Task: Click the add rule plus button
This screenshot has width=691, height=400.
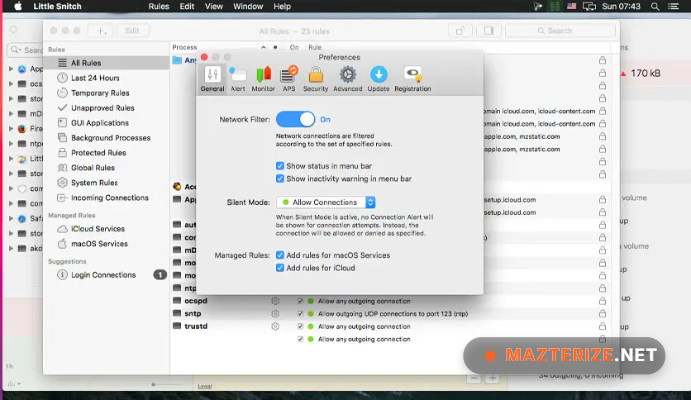Action: [x=101, y=31]
